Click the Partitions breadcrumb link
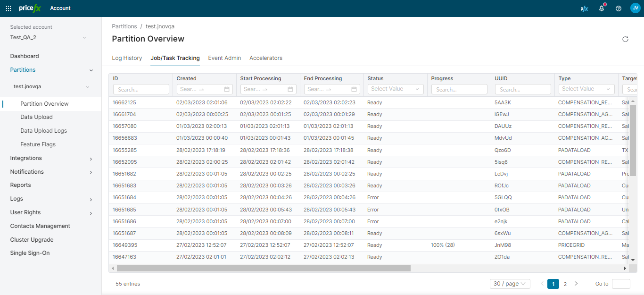The height and width of the screenshot is (295, 644). pyautogui.click(x=124, y=26)
